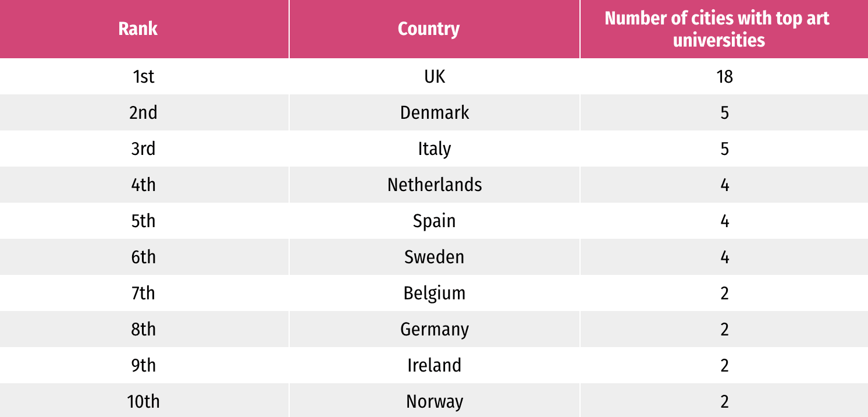Click the Country column header
The width and height of the screenshot is (868, 417).
pos(429,29)
